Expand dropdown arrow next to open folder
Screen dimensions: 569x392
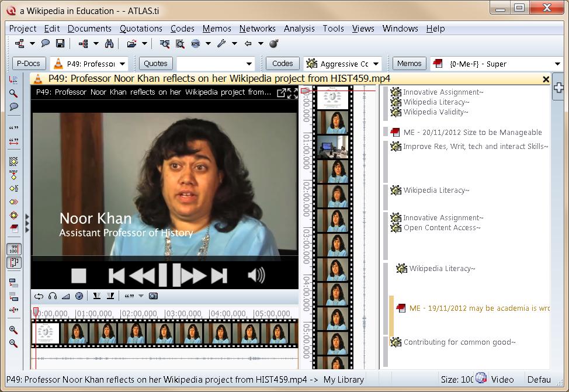pos(144,44)
